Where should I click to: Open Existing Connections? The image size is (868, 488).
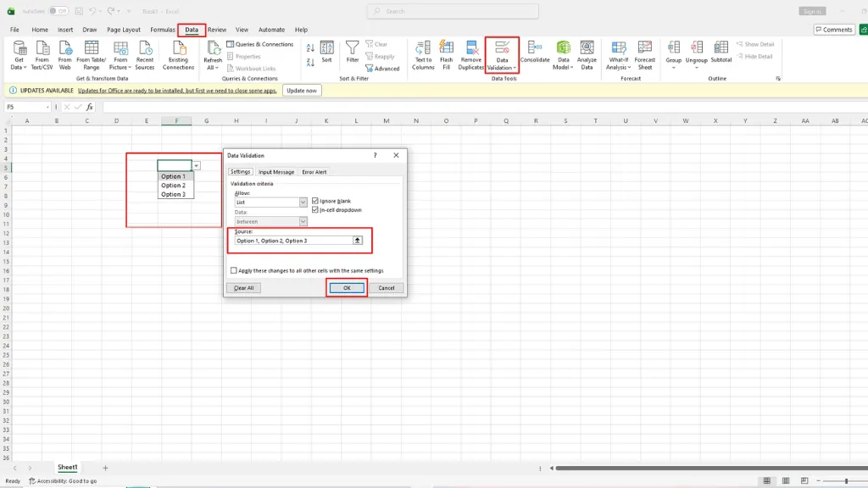click(178, 55)
